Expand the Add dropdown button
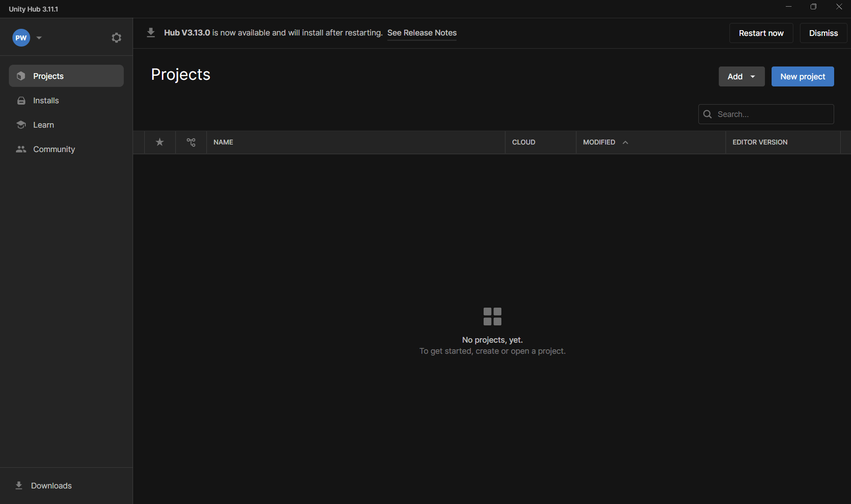 pyautogui.click(x=741, y=76)
